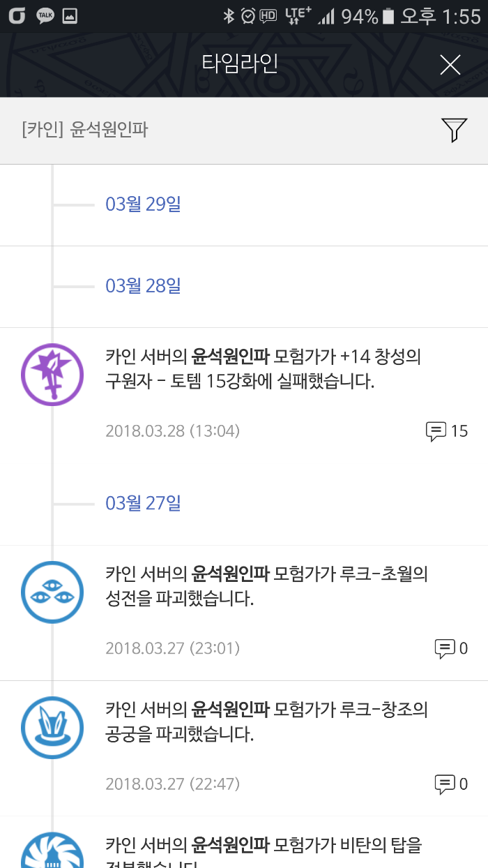
Task: Open the timeline filter icon
Action: 453,130
